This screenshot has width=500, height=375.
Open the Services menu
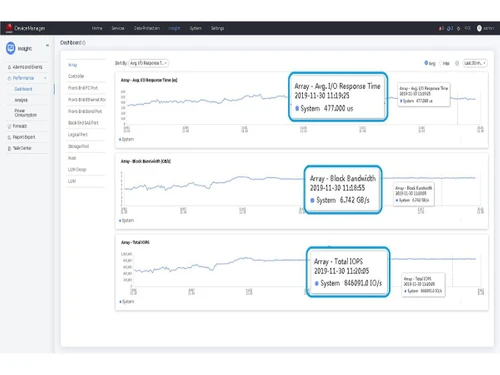click(x=118, y=28)
